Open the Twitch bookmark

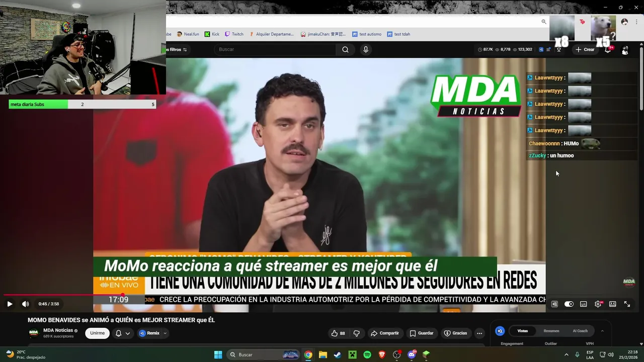[x=234, y=34]
